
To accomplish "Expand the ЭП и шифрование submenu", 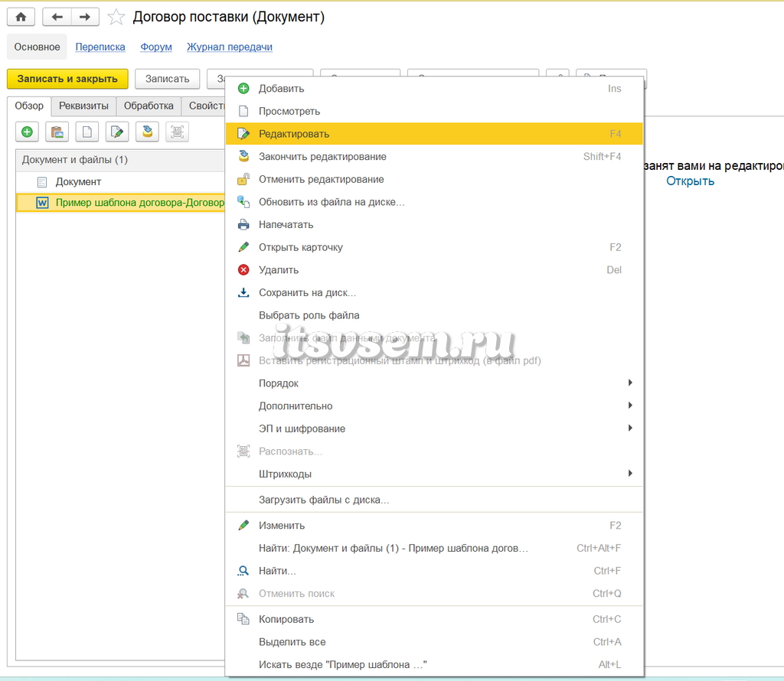I will pos(434,428).
